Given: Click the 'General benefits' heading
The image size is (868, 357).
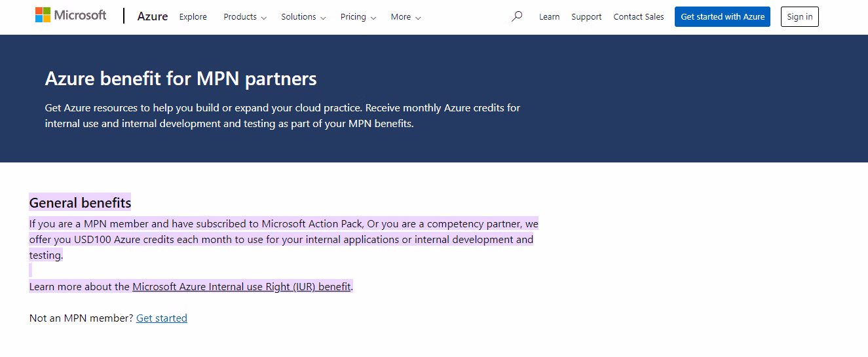Looking at the screenshot, I should [81, 202].
